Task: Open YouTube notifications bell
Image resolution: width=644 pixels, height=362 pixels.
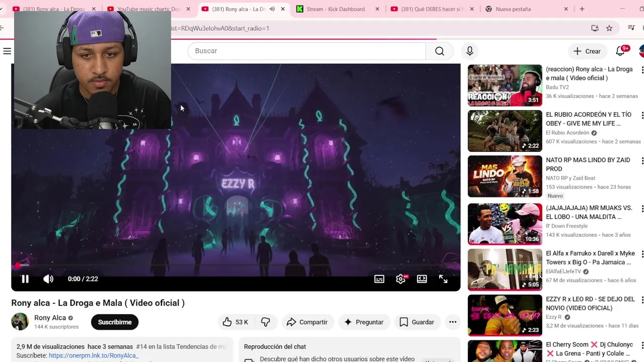Action: pos(621,51)
